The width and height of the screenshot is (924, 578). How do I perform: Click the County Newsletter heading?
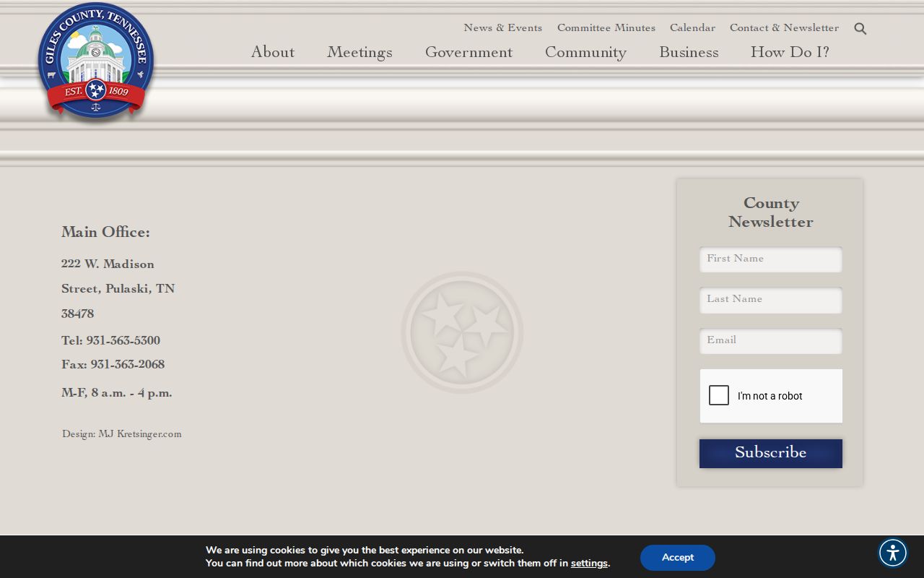(771, 212)
